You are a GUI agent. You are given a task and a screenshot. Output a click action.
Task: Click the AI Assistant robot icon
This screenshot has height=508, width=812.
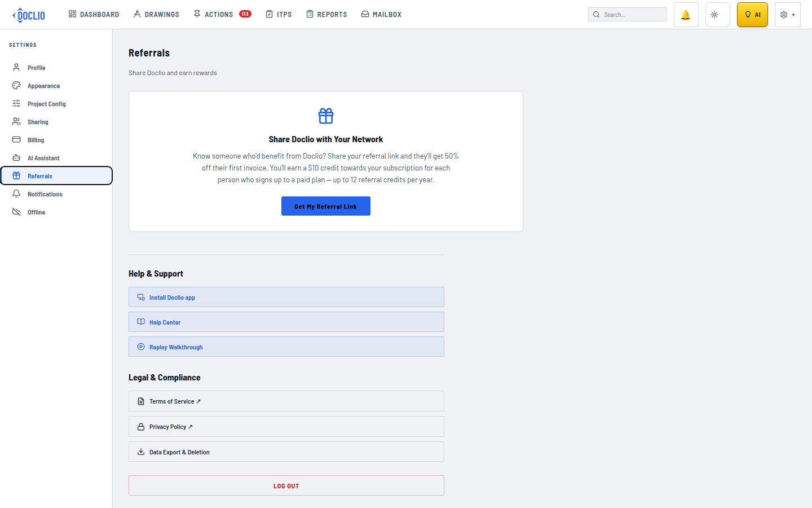[16, 157]
